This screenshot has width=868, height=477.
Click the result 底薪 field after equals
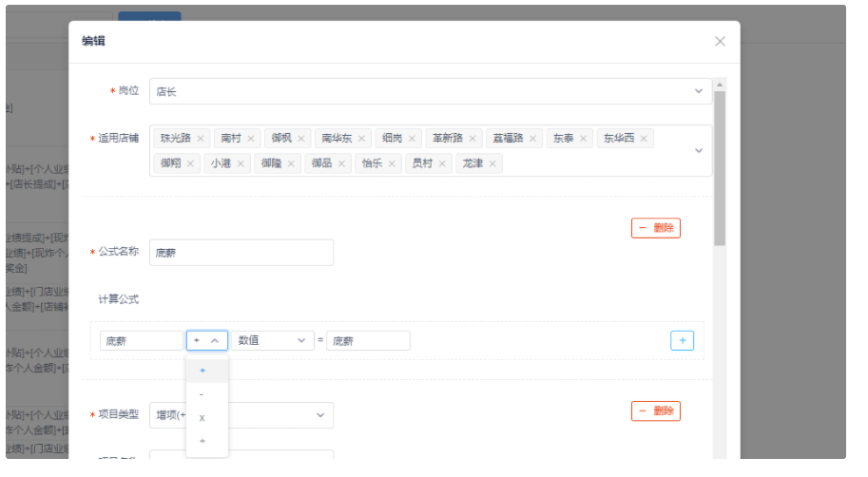368,341
